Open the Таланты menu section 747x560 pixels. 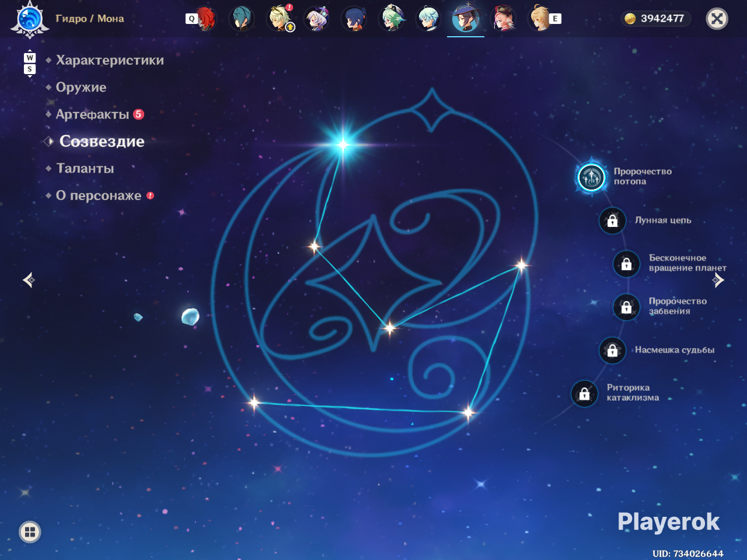coord(85,169)
